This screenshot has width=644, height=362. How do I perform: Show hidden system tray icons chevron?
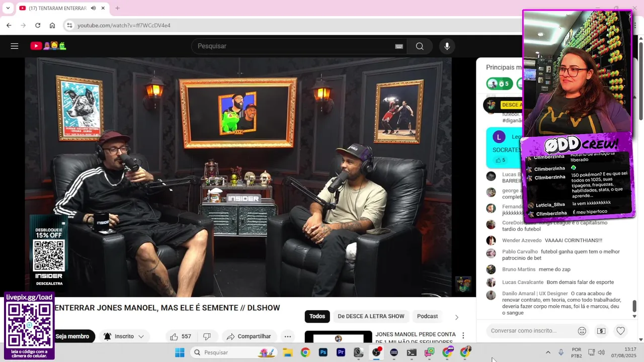click(x=548, y=352)
